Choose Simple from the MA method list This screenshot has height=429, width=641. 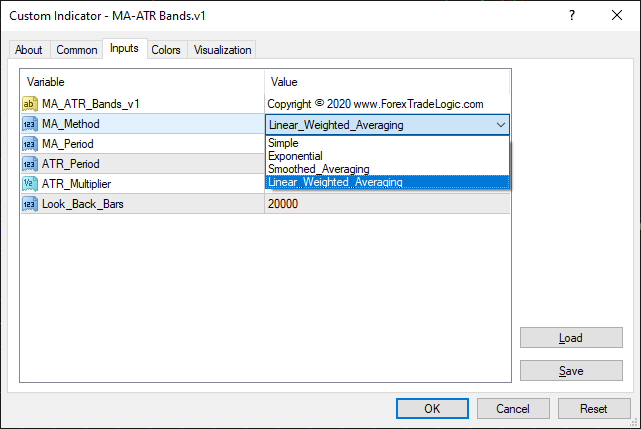284,143
